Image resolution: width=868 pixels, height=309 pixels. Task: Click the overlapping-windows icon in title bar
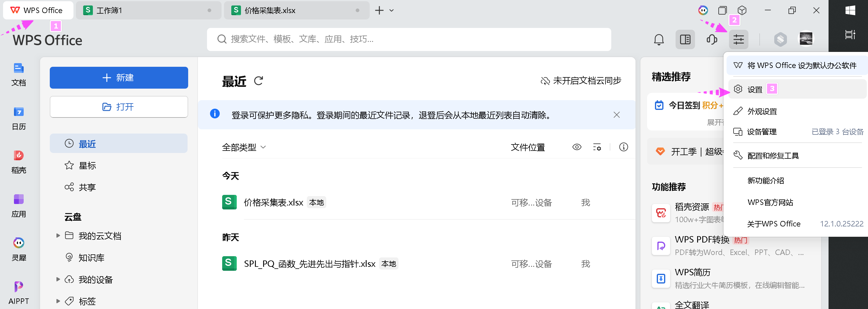point(722,10)
